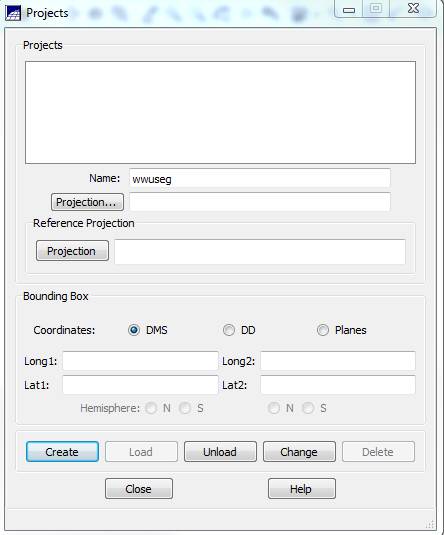
Task: Click the Projects window app icon
Action: click(13, 13)
